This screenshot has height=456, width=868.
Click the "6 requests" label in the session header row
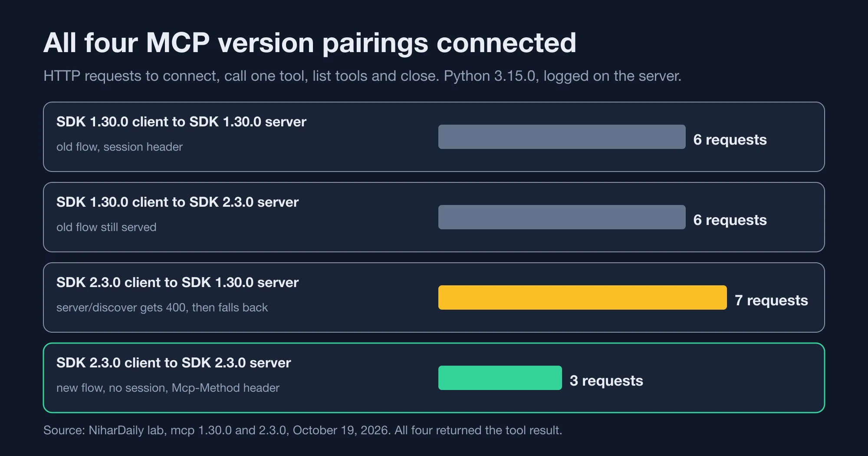730,139
